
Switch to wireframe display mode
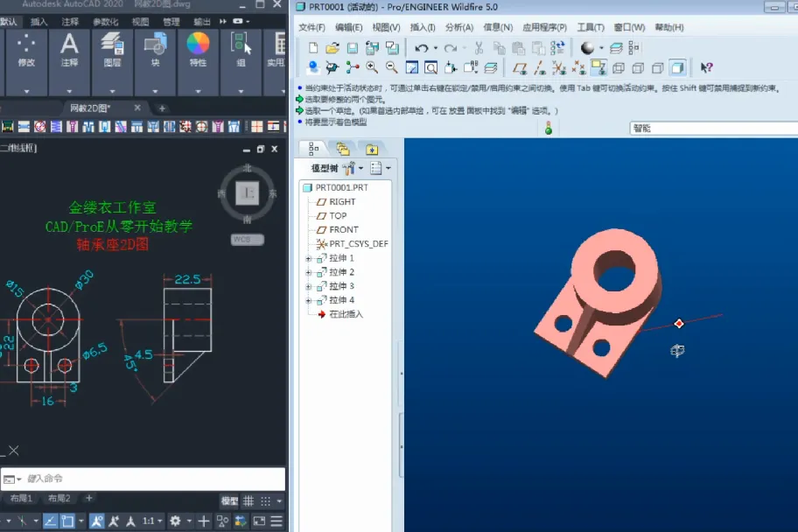(619, 67)
